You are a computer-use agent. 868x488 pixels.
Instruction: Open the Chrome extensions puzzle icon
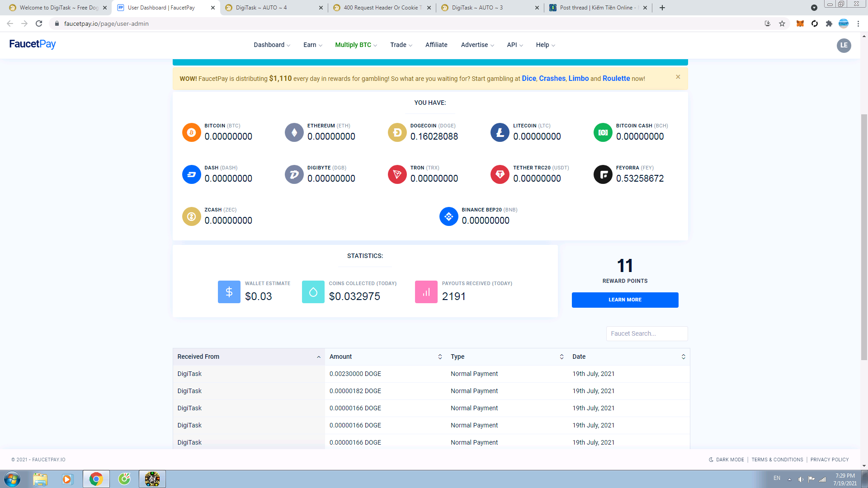(x=829, y=23)
